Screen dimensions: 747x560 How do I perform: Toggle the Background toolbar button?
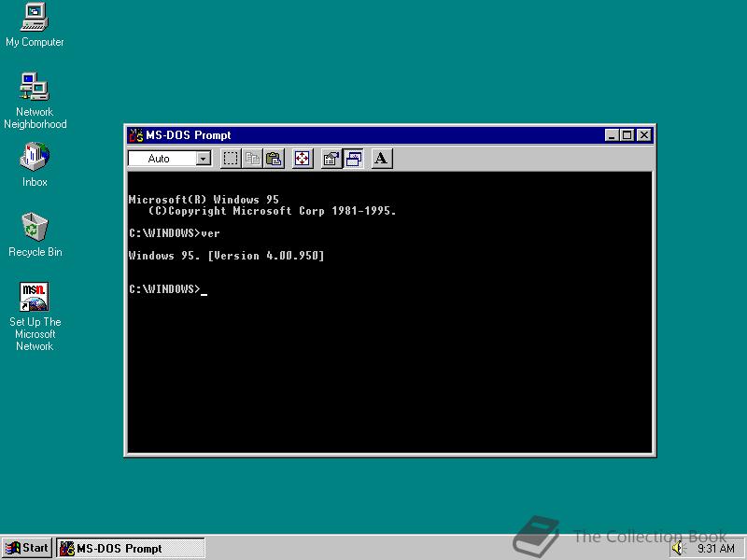[353, 159]
